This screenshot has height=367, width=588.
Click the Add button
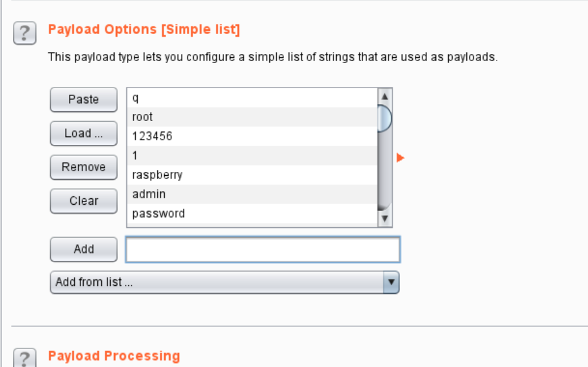(x=84, y=249)
